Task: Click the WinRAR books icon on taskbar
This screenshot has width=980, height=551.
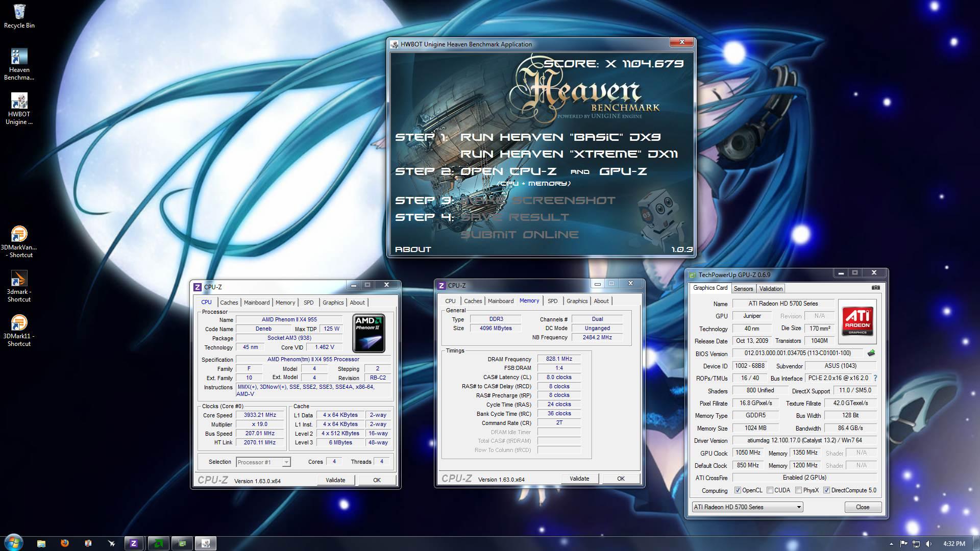Action: pos(88,543)
